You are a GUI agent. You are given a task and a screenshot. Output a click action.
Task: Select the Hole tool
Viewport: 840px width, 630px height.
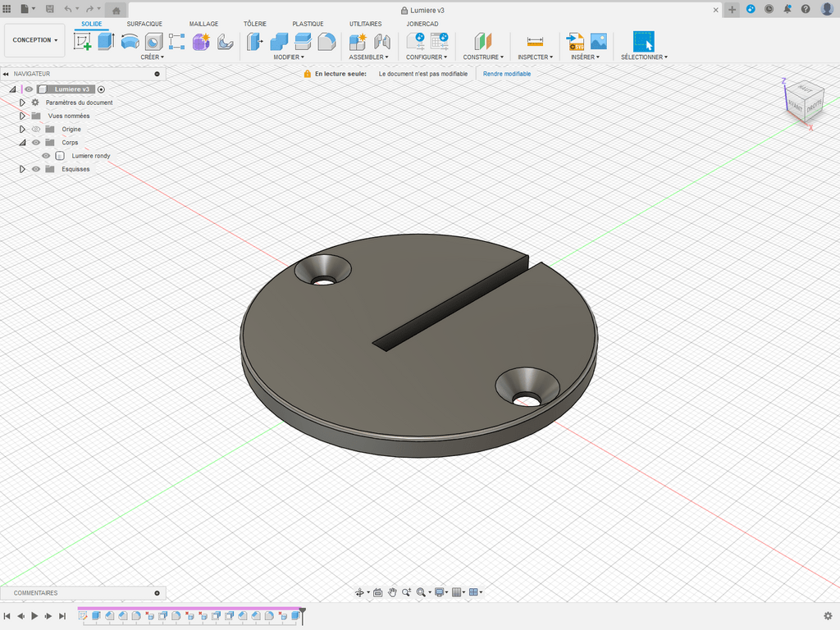pos(153,41)
